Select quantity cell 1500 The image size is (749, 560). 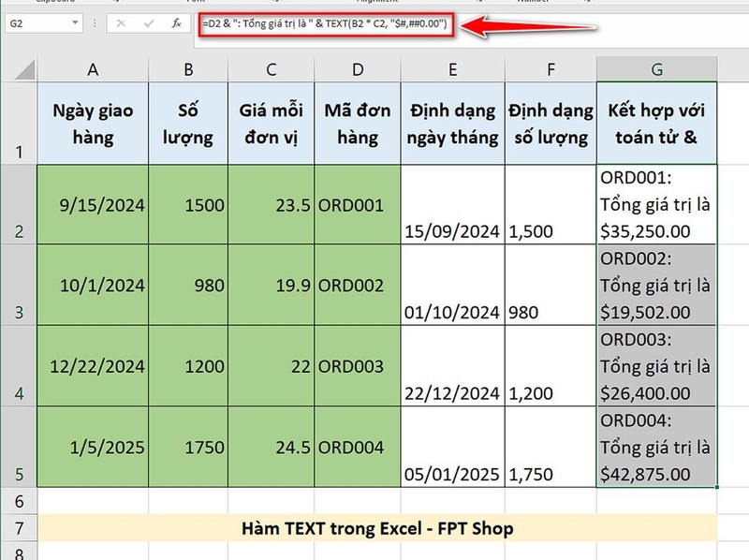click(188, 204)
